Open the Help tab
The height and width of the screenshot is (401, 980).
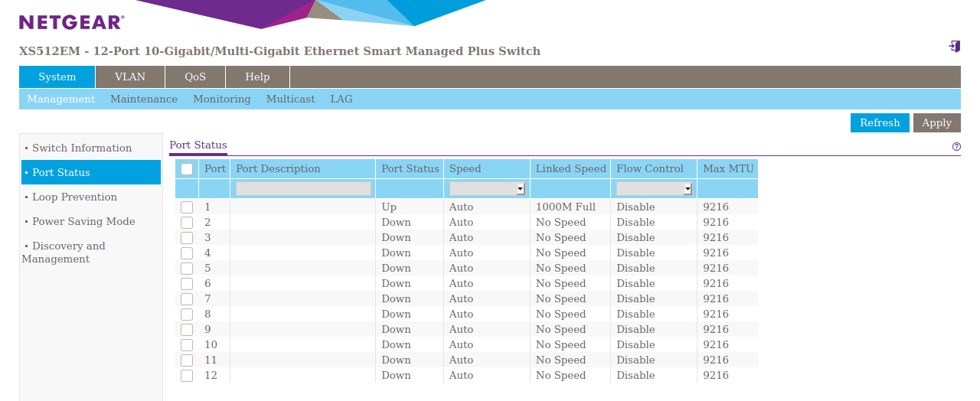[x=257, y=77]
